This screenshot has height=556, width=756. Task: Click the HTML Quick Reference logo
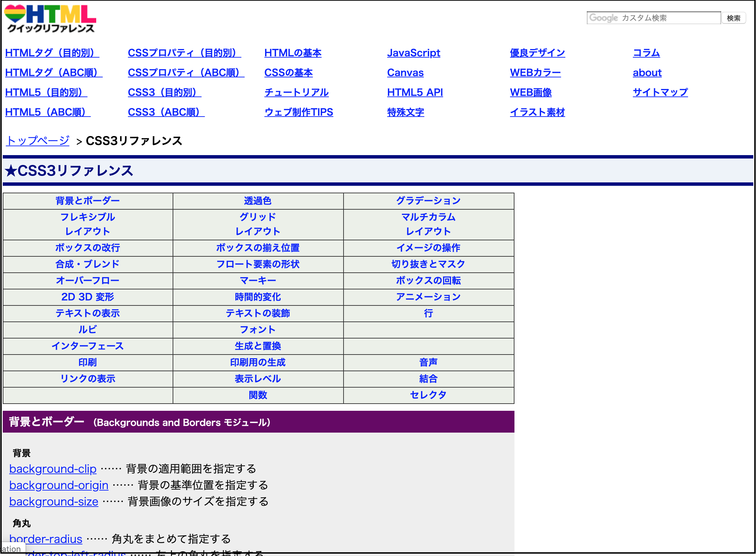pyautogui.click(x=50, y=19)
